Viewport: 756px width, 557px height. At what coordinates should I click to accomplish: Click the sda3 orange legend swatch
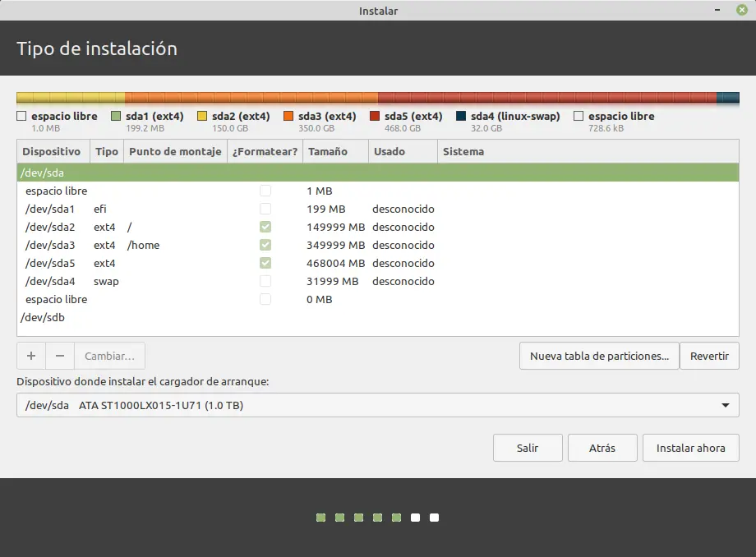[x=288, y=117]
